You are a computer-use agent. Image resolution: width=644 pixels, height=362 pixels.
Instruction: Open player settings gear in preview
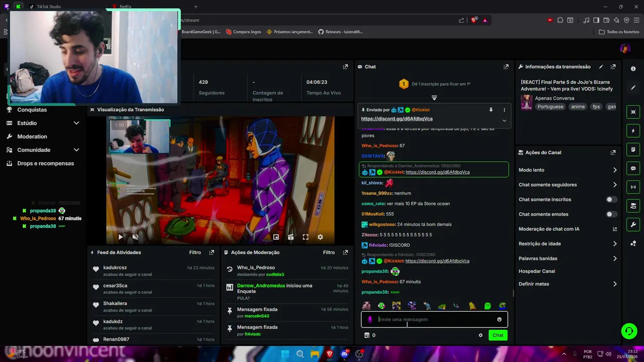pos(320,237)
